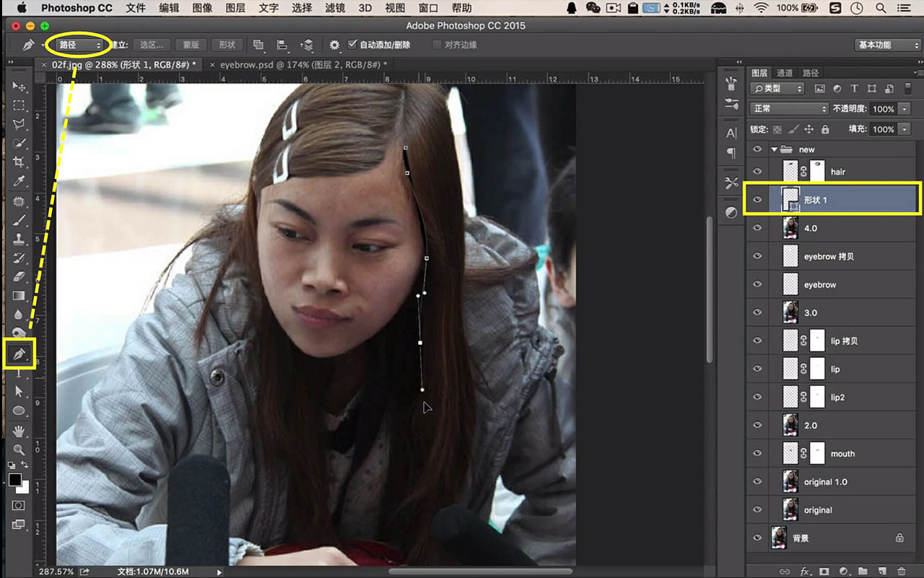This screenshot has width=924, height=578.
Task: Open the 类型 layer filter dropdown
Action: coord(777,89)
